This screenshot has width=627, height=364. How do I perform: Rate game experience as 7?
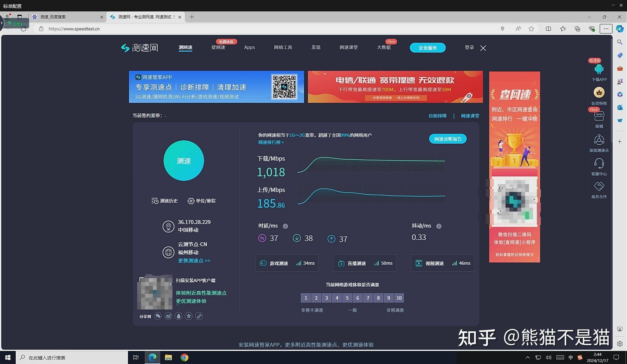pyautogui.click(x=368, y=298)
